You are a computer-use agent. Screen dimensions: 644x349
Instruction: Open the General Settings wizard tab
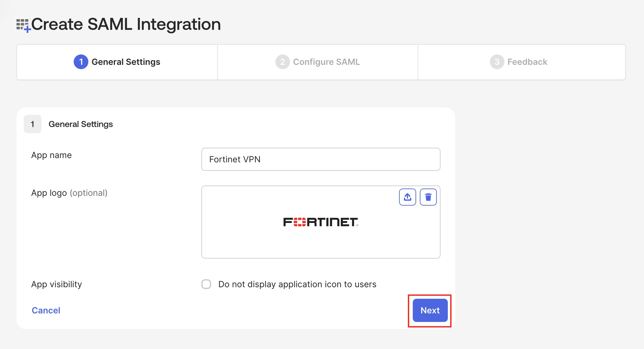tap(117, 62)
